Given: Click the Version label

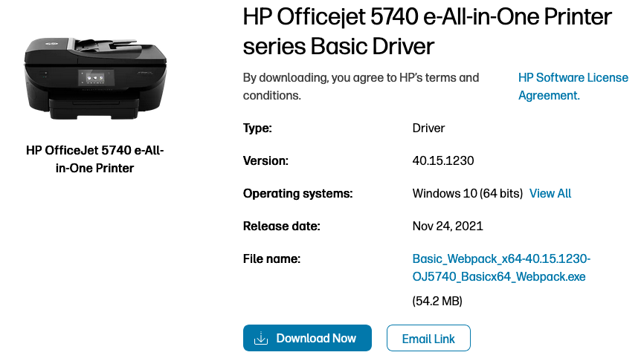Looking at the screenshot, I should tap(265, 160).
